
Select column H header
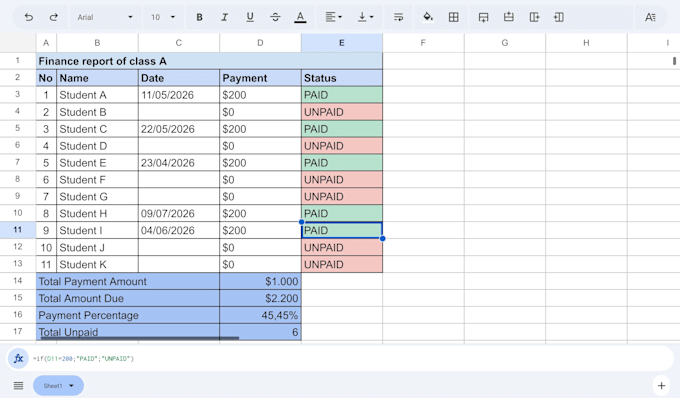(x=586, y=43)
